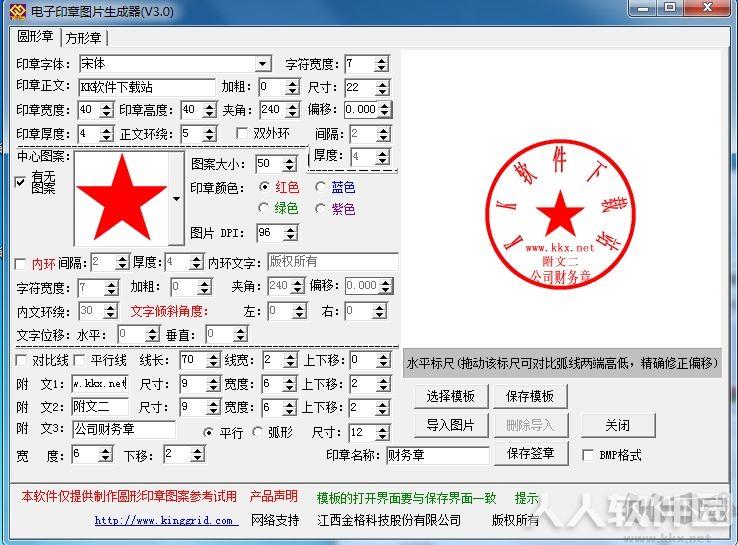Click the 附文2 text field
The width and height of the screenshot is (738, 545).
click(x=100, y=406)
